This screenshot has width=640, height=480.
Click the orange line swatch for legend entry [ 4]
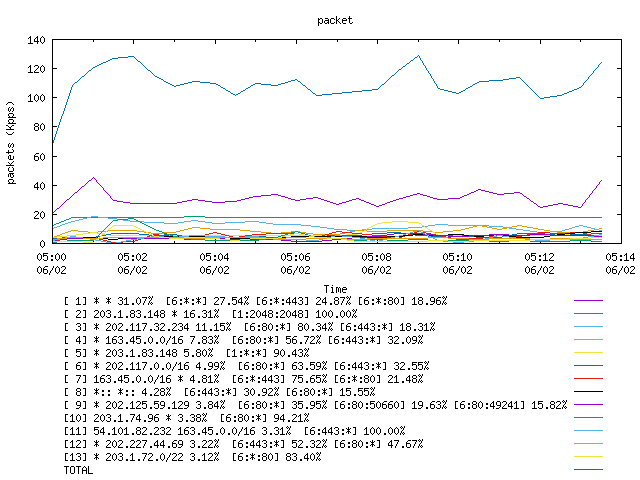(588, 339)
